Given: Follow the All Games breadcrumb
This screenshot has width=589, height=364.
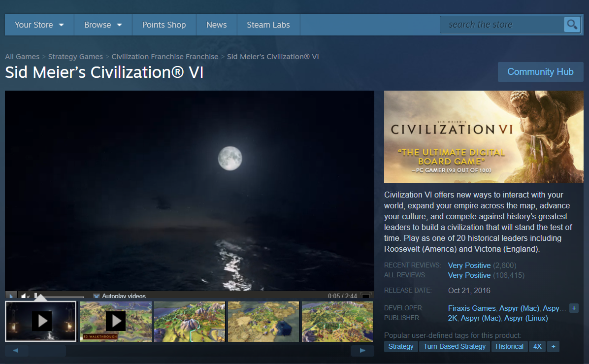Looking at the screenshot, I should pyautogui.click(x=22, y=56).
